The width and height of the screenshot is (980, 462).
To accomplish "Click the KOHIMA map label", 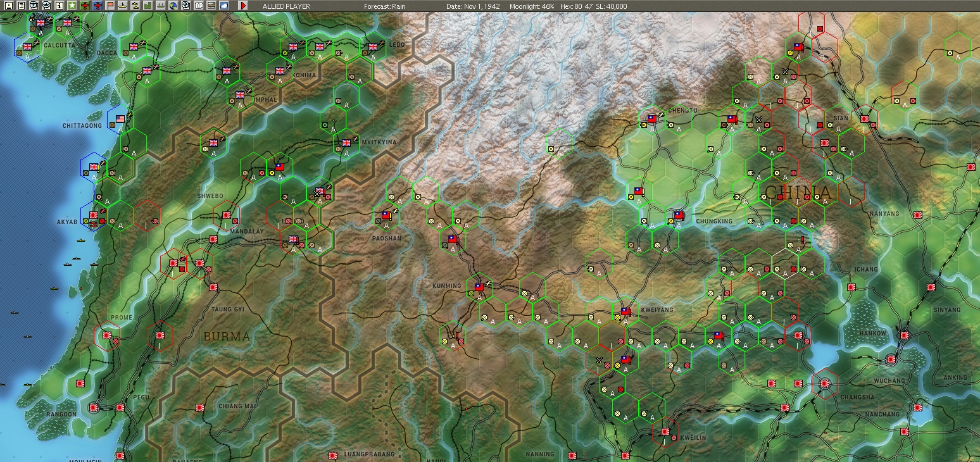I will (304, 75).
